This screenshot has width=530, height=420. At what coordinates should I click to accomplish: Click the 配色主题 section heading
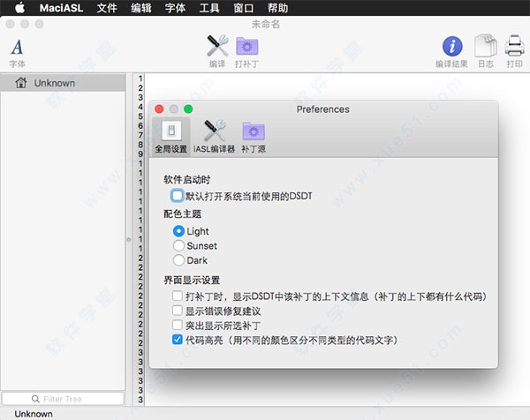pyautogui.click(x=183, y=214)
